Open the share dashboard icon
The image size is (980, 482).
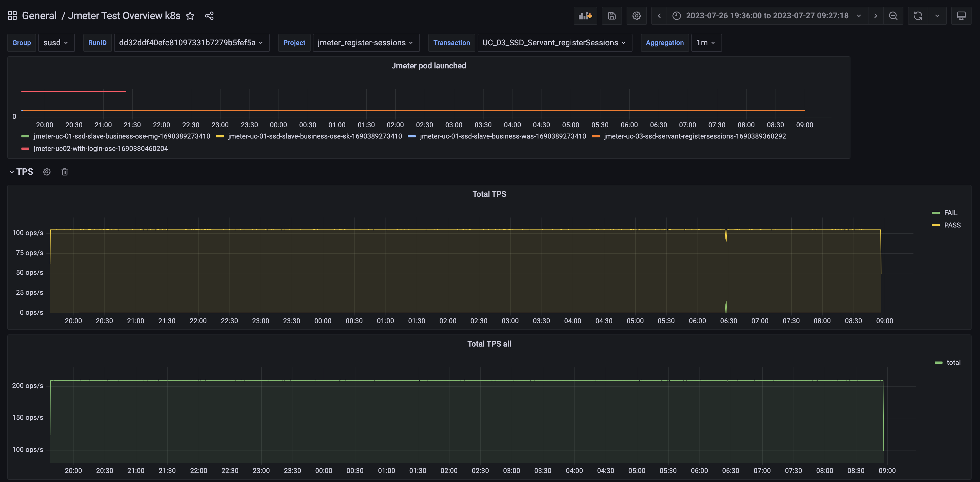coord(209,15)
